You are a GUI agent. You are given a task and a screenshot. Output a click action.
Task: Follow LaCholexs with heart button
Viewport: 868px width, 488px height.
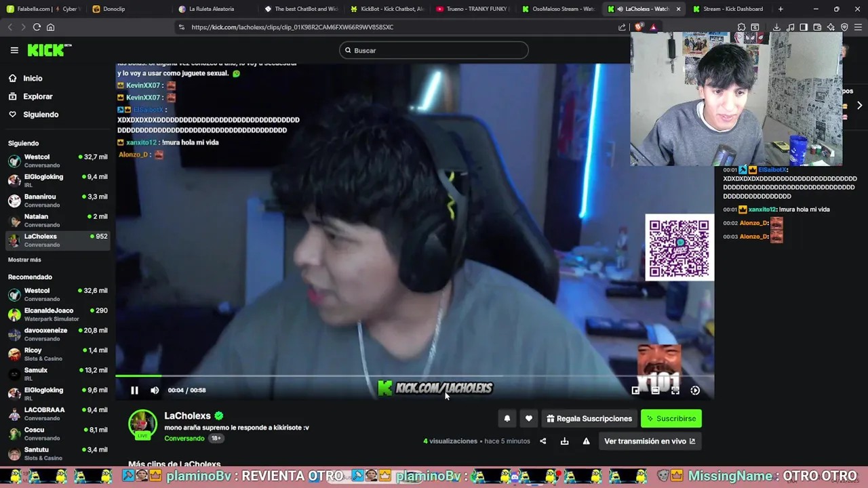(529, 419)
